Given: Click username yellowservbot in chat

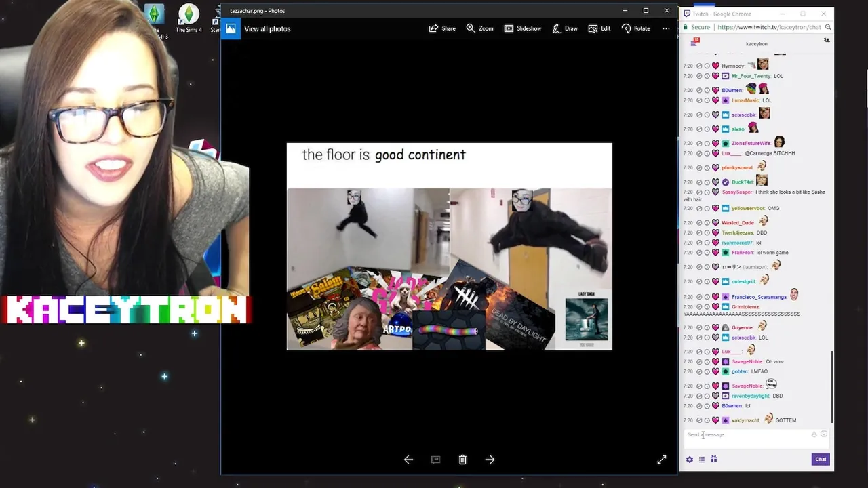Looking at the screenshot, I should click(x=748, y=209).
